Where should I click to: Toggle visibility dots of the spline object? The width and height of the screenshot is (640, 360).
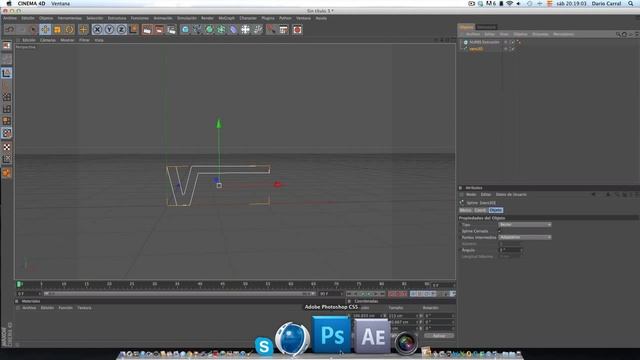point(506,49)
